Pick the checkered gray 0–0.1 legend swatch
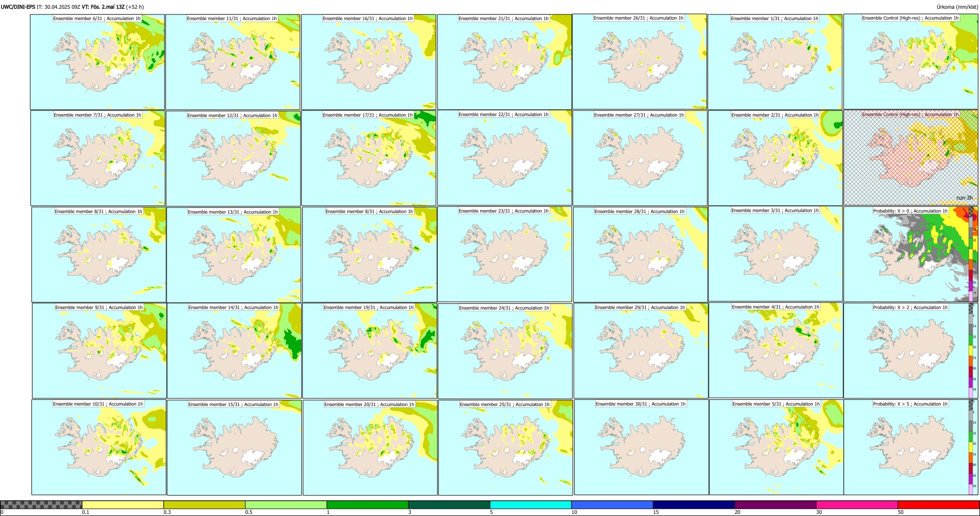This screenshot has width=980, height=516. 41,505
